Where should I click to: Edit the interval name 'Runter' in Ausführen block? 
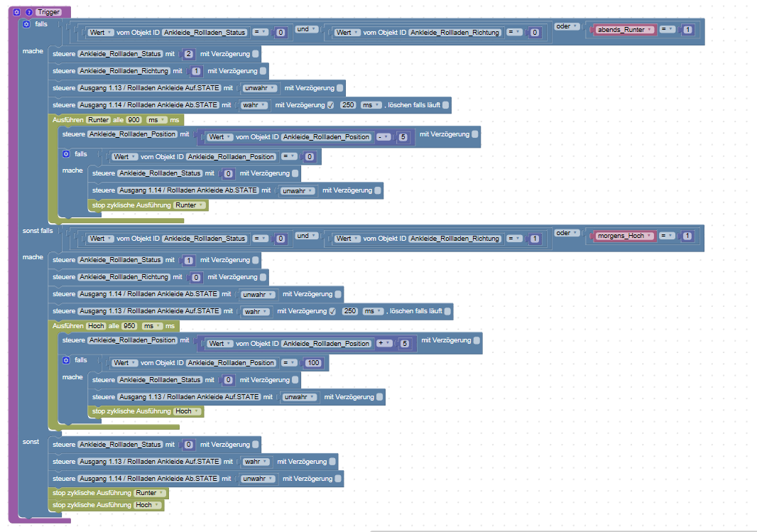click(x=99, y=120)
